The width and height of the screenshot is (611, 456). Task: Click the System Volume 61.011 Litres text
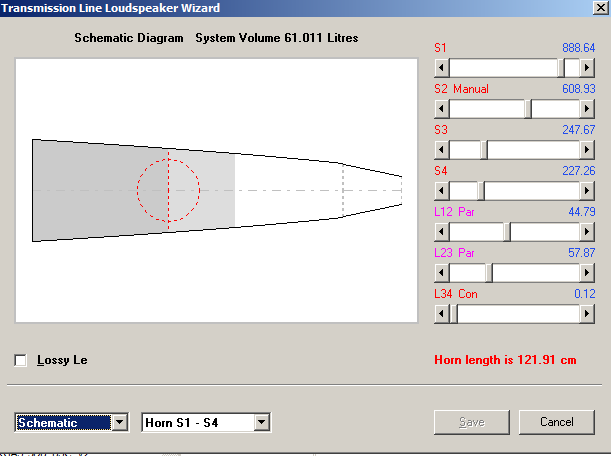[277, 38]
